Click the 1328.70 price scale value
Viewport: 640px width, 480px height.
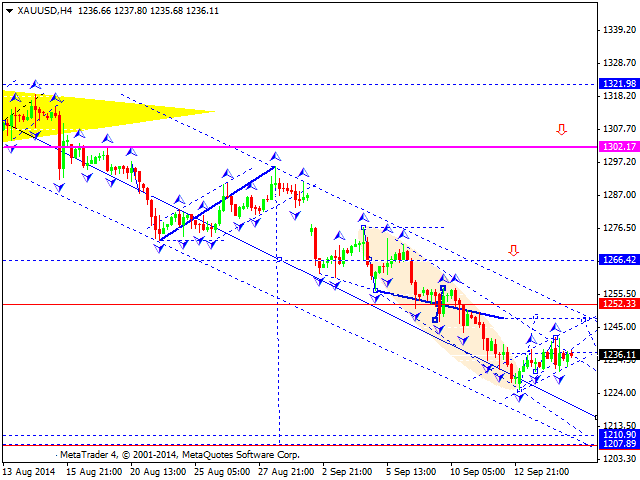point(620,63)
